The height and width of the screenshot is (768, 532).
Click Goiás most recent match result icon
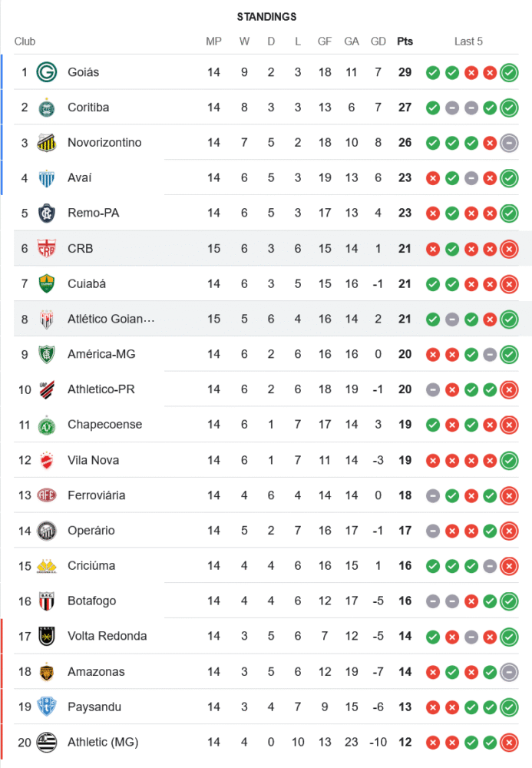(x=508, y=73)
